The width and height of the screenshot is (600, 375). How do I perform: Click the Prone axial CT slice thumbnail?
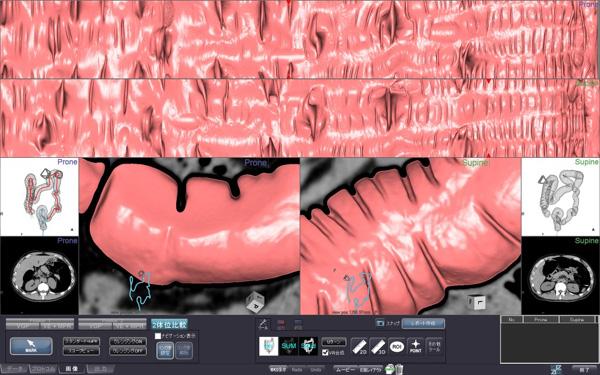[39, 276]
